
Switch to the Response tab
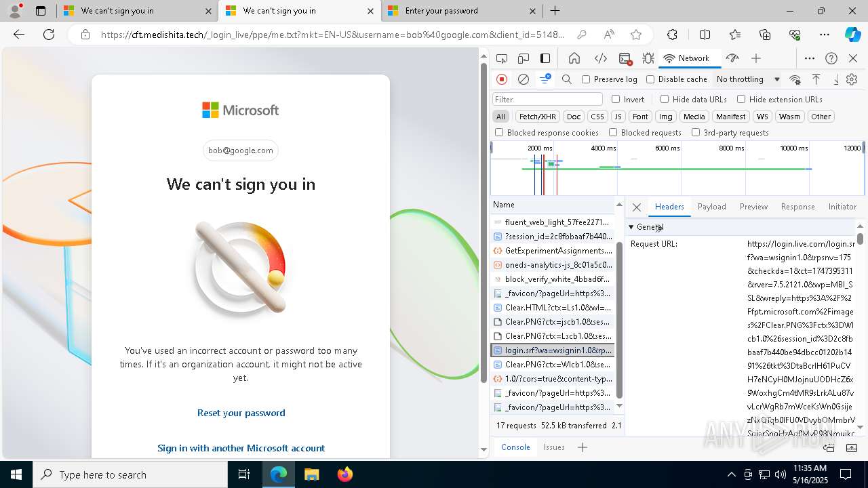coord(797,207)
